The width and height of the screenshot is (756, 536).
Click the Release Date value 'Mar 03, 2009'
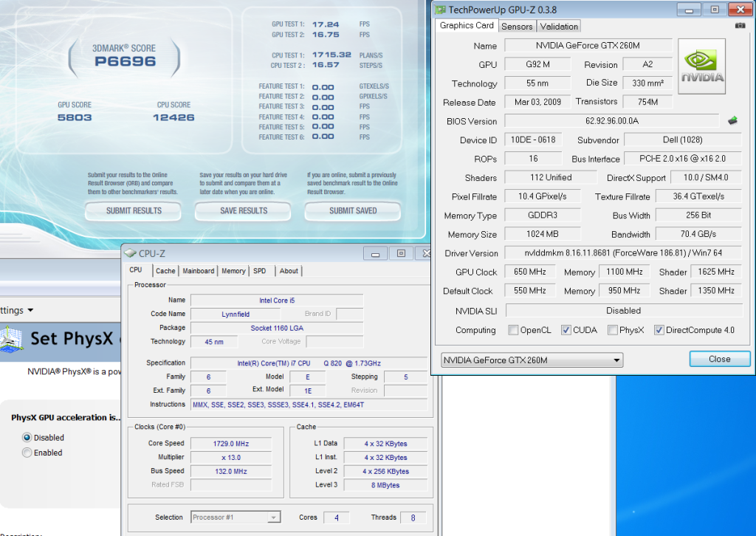pyautogui.click(x=537, y=102)
